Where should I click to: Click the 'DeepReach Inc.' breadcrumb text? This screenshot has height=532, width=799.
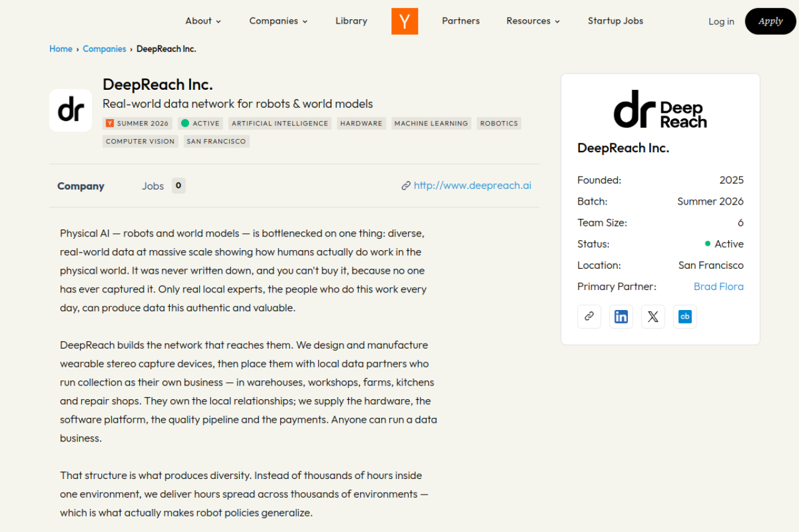pyautogui.click(x=166, y=49)
